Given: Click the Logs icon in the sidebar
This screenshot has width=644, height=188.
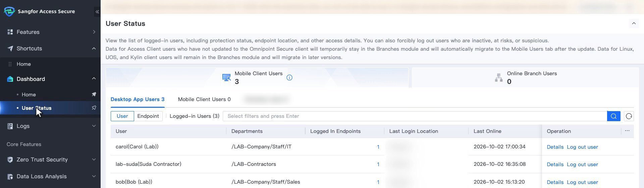Looking at the screenshot, I should [10, 126].
